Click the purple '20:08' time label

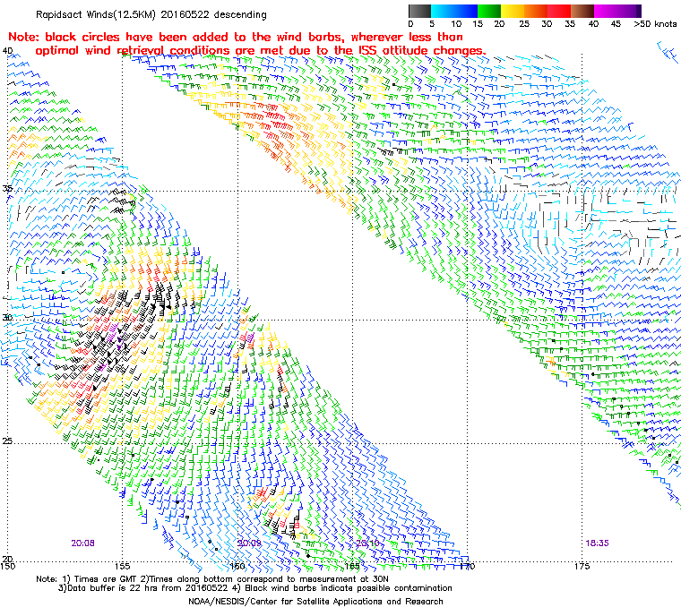pyautogui.click(x=82, y=543)
